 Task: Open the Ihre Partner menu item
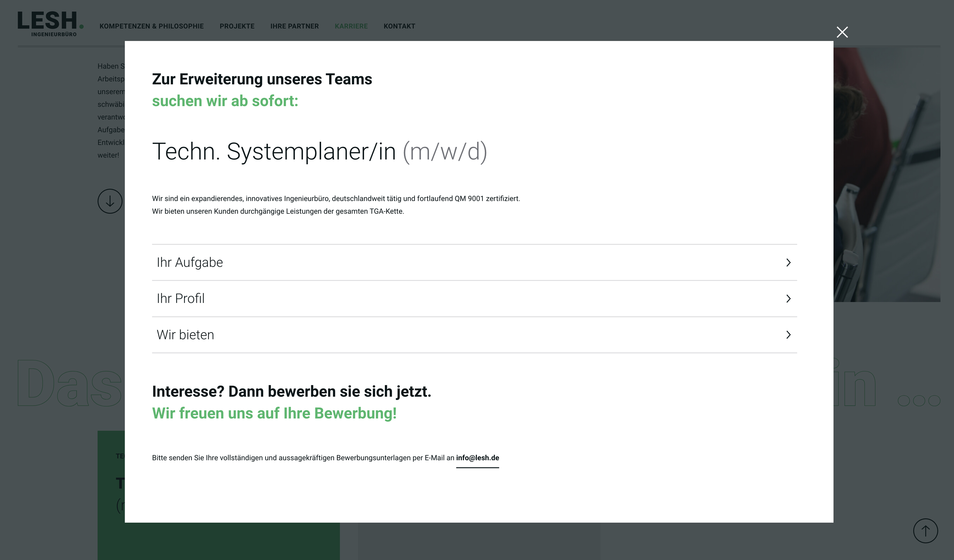(x=294, y=26)
